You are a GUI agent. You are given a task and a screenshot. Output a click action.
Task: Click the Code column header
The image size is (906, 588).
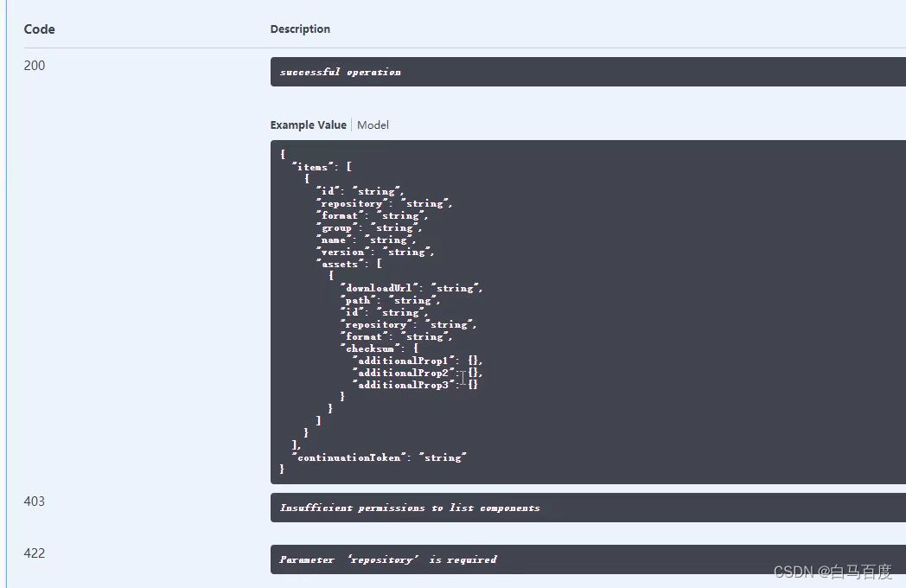click(39, 29)
